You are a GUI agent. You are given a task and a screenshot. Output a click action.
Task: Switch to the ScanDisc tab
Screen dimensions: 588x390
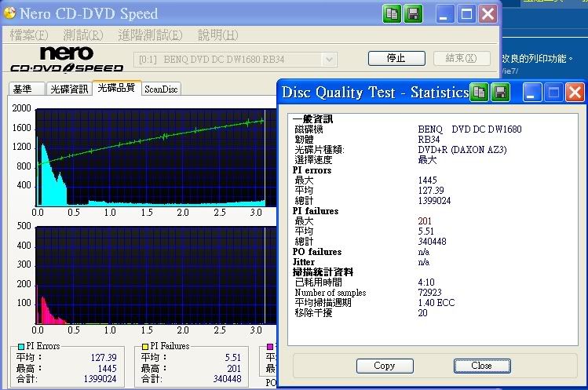161,89
